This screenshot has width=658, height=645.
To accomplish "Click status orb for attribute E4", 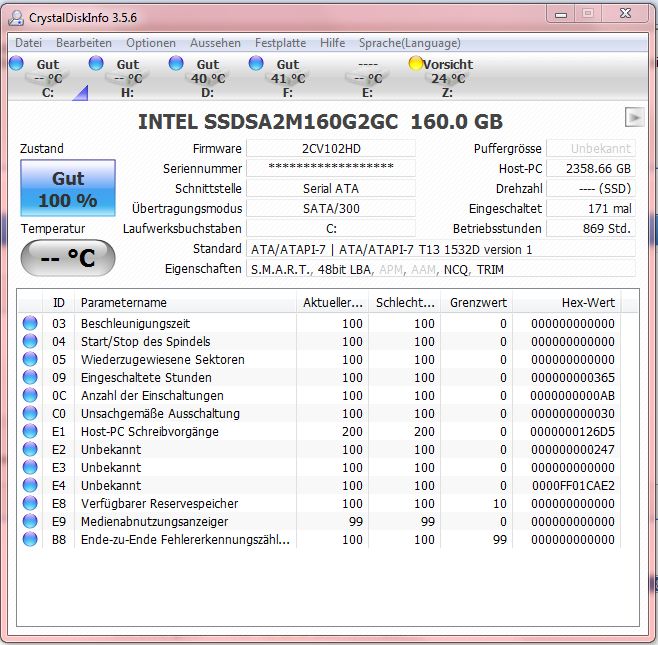I will pyautogui.click(x=30, y=486).
